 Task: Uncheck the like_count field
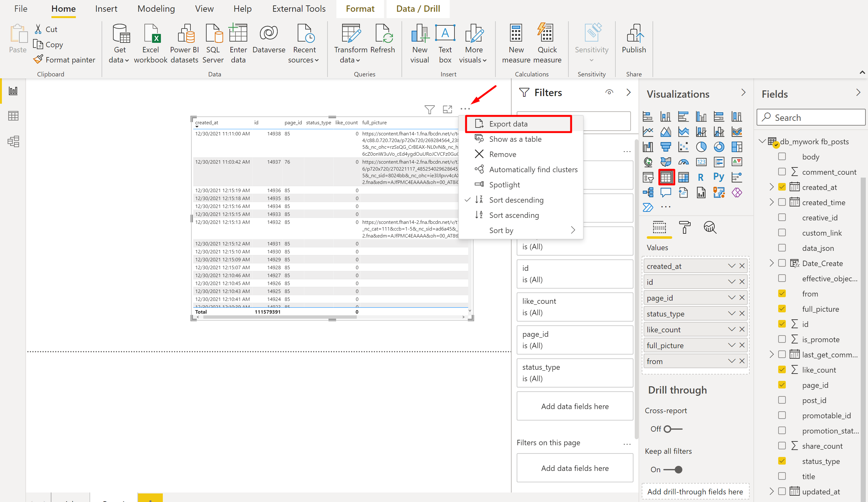pos(782,369)
